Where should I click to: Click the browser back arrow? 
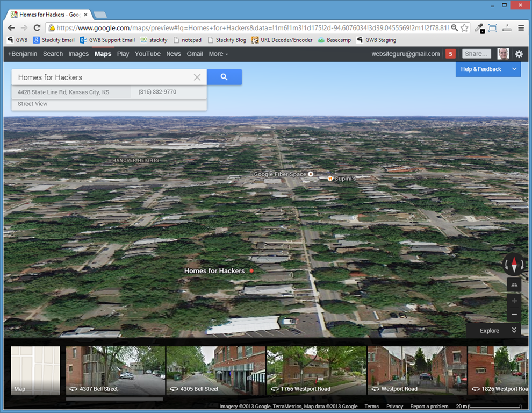click(x=11, y=28)
